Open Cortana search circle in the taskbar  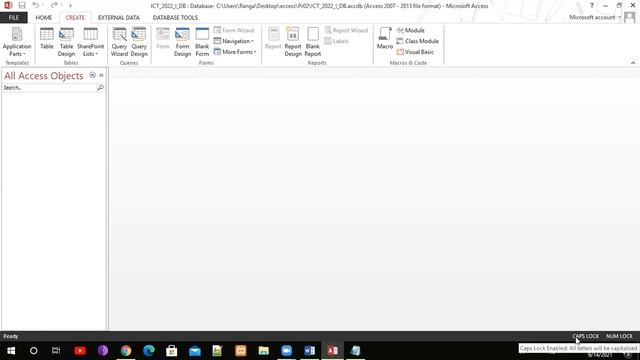tap(33, 351)
